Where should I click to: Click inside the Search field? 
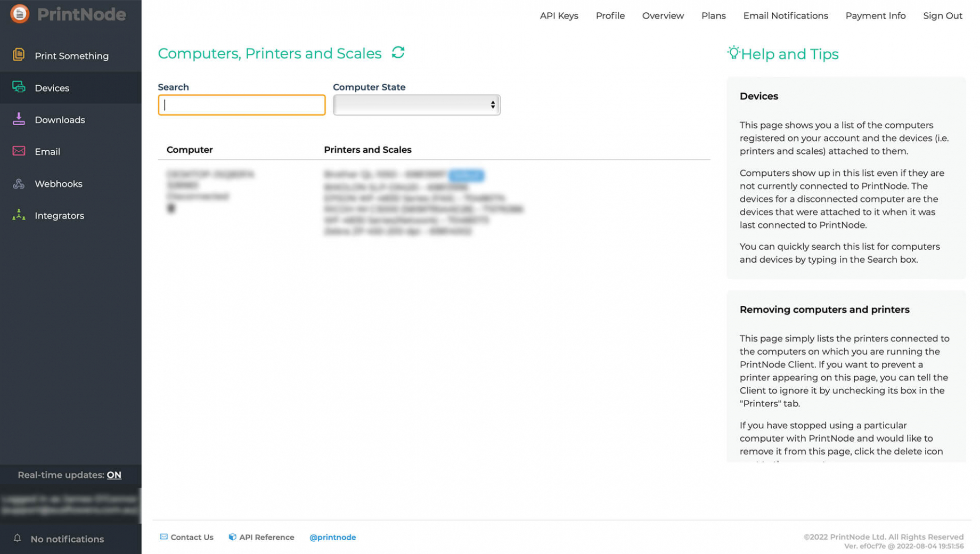pyautogui.click(x=241, y=105)
